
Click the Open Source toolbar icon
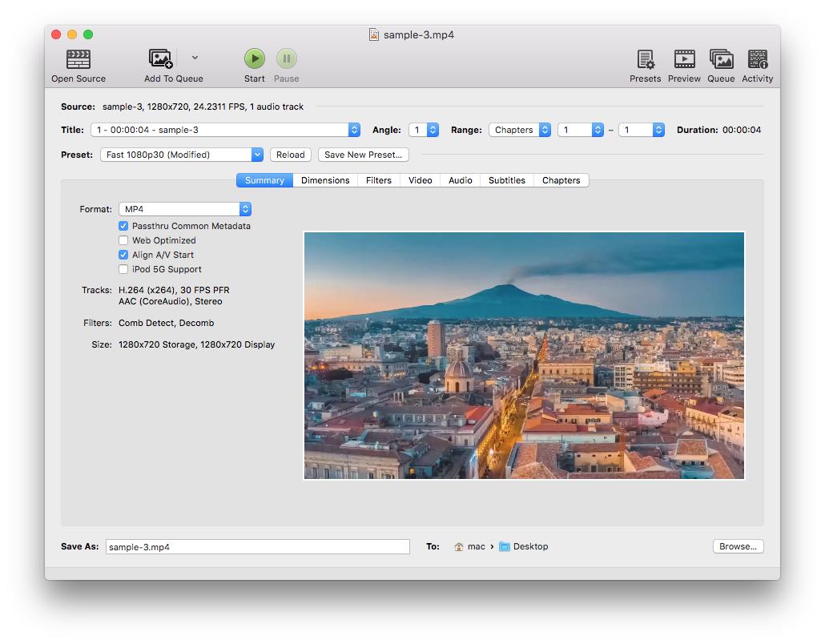(78, 60)
